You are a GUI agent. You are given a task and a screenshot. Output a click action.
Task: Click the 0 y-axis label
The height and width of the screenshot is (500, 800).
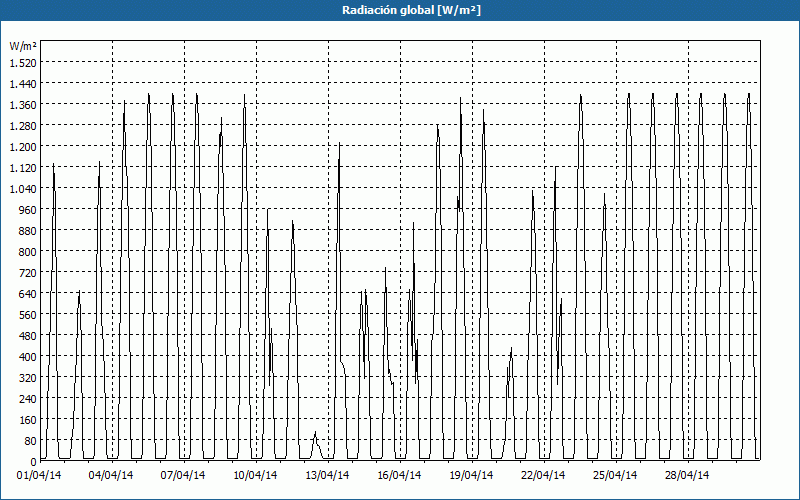(x=34, y=462)
